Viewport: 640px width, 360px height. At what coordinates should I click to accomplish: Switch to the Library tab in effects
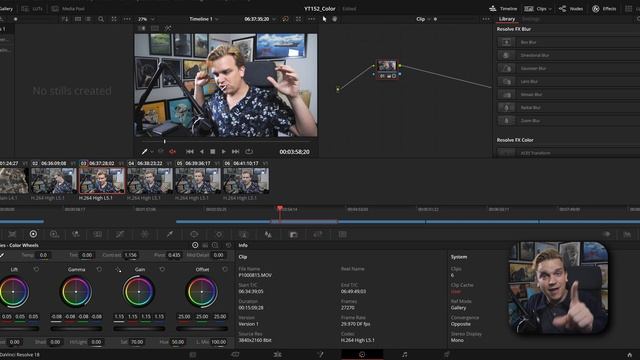[507, 19]
